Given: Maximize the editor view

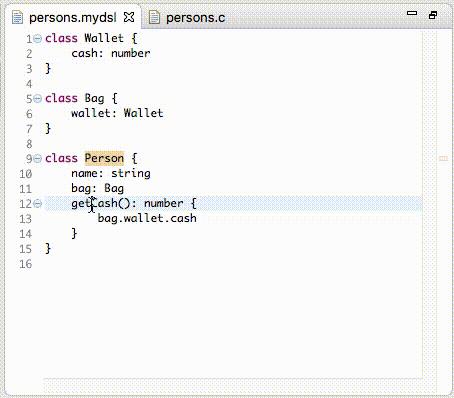Looking at the screenshot, I should tap(433, 15).
